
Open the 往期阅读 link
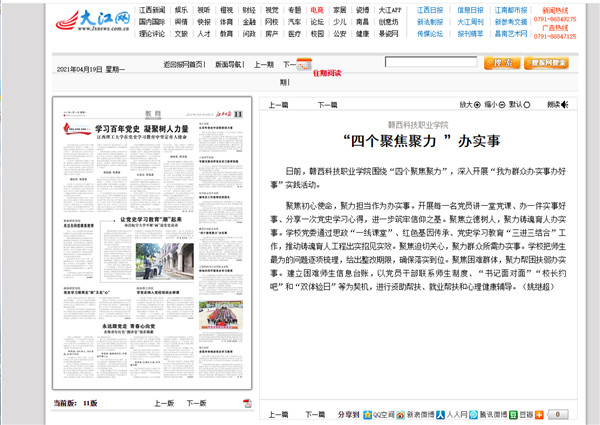pyautogui.click(x=327, y=73)
